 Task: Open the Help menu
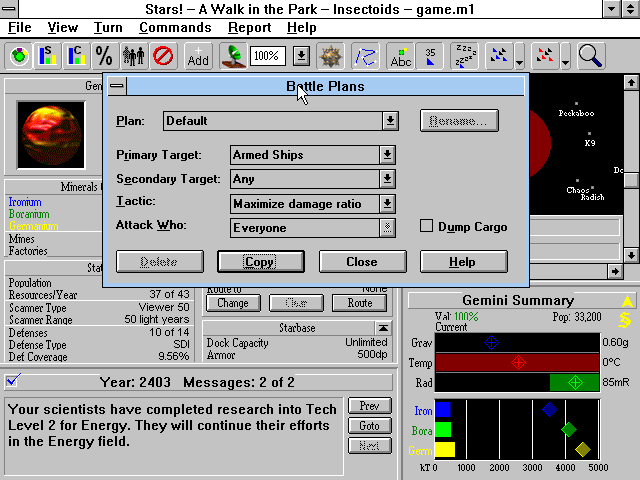(301, 27)
